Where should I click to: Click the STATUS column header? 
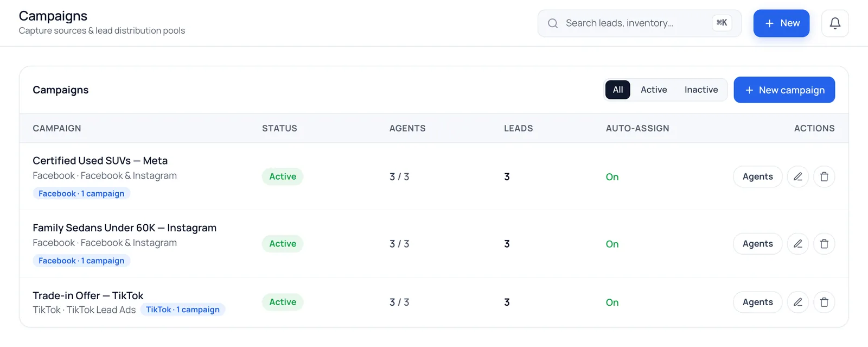(279, 128)
